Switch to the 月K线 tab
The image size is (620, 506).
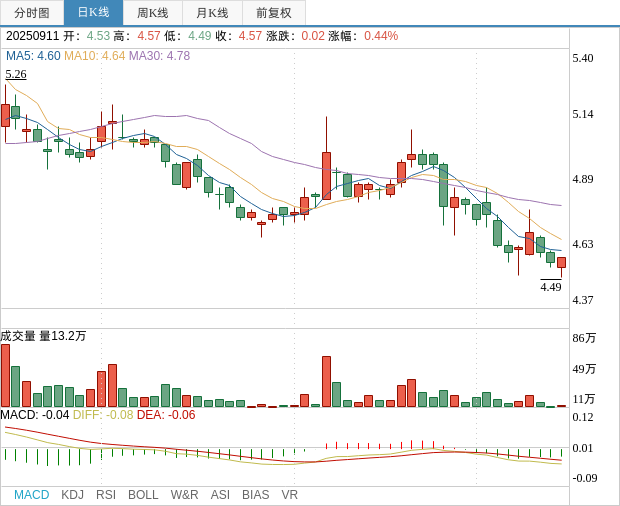[212, 13]
